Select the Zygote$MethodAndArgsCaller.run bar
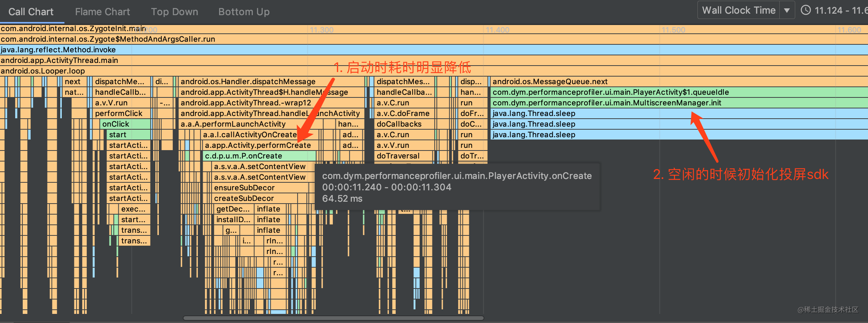 tap(434, 39)
